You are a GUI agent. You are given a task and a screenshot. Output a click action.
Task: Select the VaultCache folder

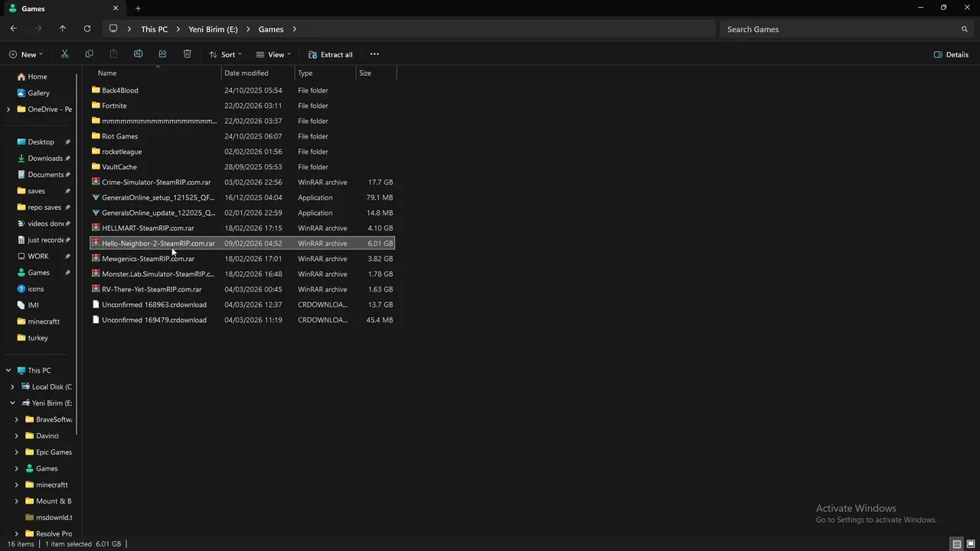[x=242, y=167]
